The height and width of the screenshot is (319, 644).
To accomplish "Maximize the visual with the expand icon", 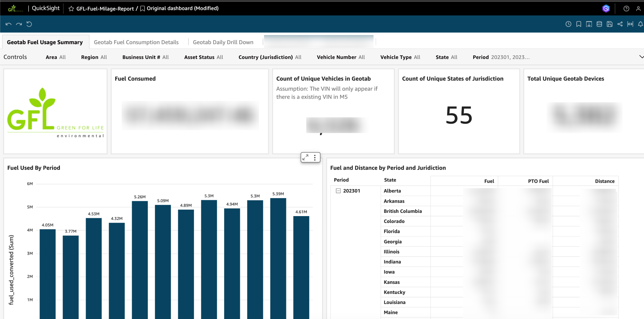I will [x=305, y=157].
